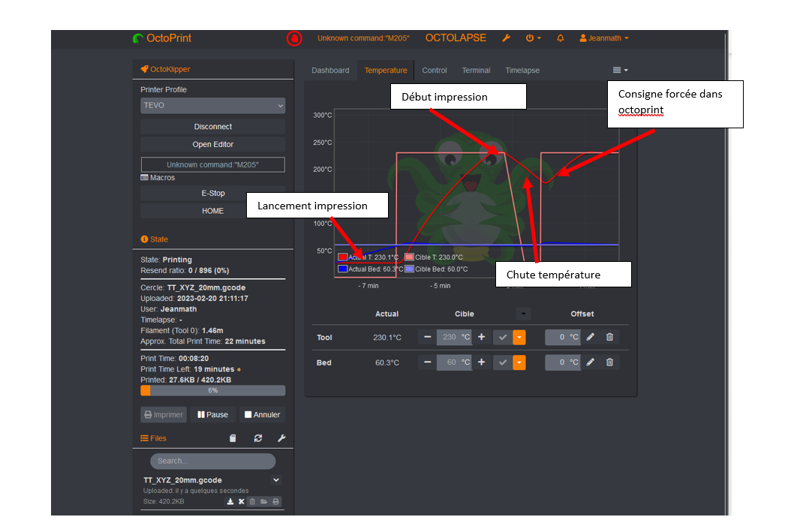Viewport: 785px width, 532px height.
Task: Click the OctoPrint logo in header
Action: pos(161,38)
